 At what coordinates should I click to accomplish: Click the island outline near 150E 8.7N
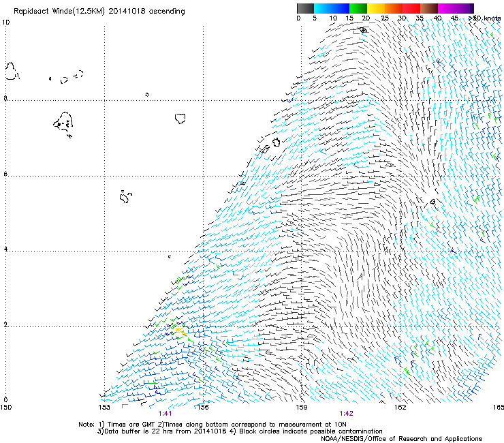coord(12,71)
